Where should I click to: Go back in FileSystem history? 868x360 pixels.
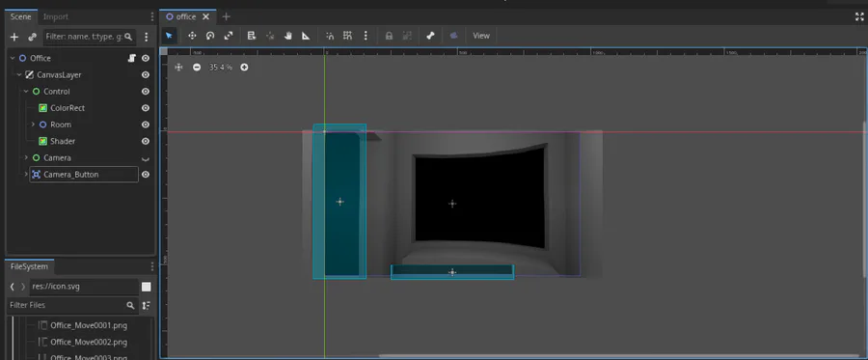coord(13,287)
